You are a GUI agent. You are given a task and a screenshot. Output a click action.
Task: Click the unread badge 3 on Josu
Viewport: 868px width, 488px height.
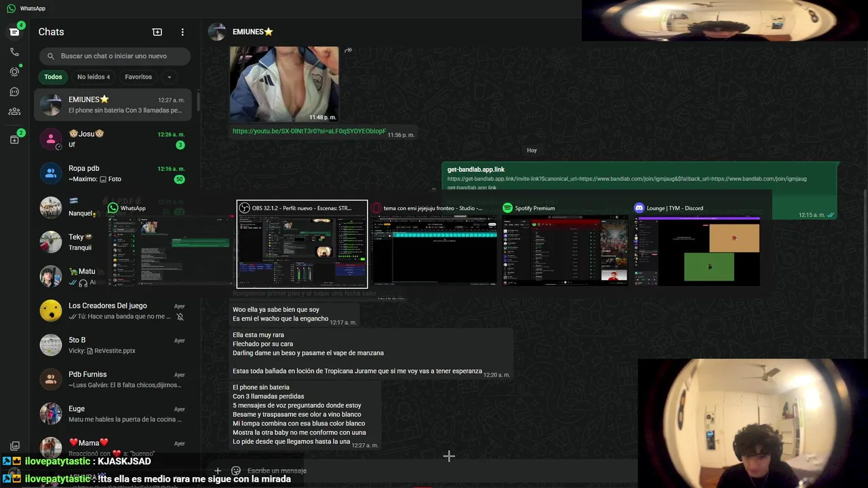[x=180, y=145]
